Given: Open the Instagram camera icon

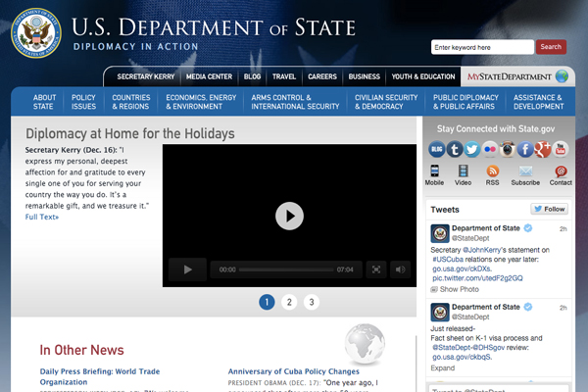Looking at the screenshot, I should tap(508, 149).
